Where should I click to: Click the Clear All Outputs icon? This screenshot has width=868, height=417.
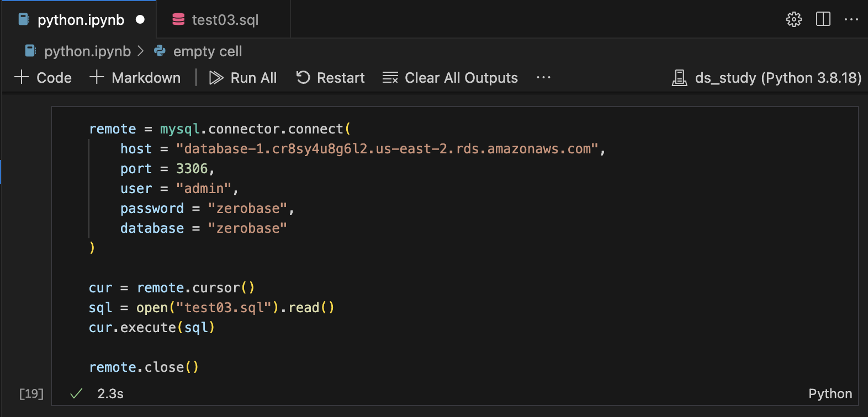[x=390, y=78]
